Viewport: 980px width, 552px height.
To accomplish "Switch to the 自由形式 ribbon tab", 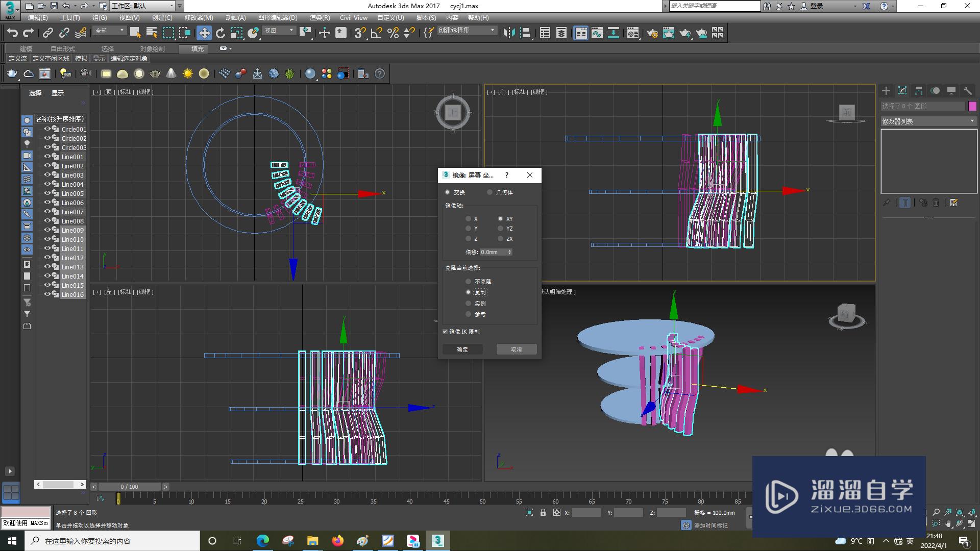I will tap(63, 49).
